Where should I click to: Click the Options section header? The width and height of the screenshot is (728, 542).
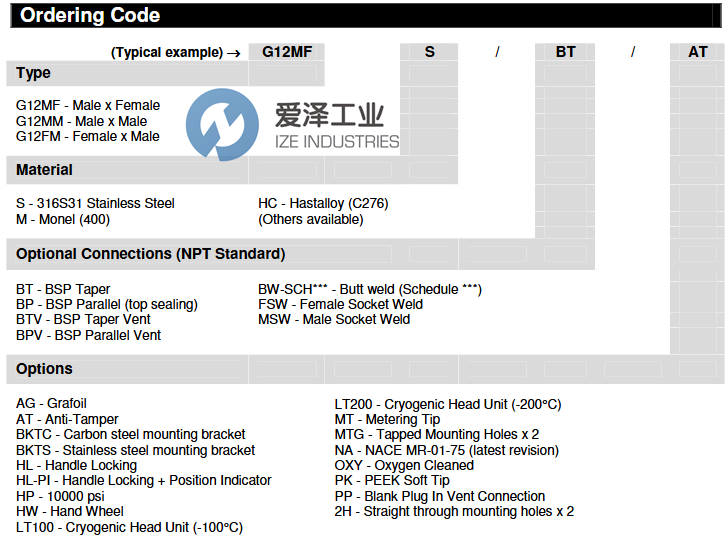click(45, 369)
